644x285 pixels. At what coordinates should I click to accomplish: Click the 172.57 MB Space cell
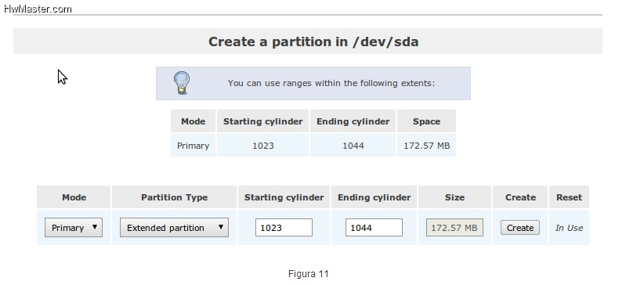(x=426, y=146)
